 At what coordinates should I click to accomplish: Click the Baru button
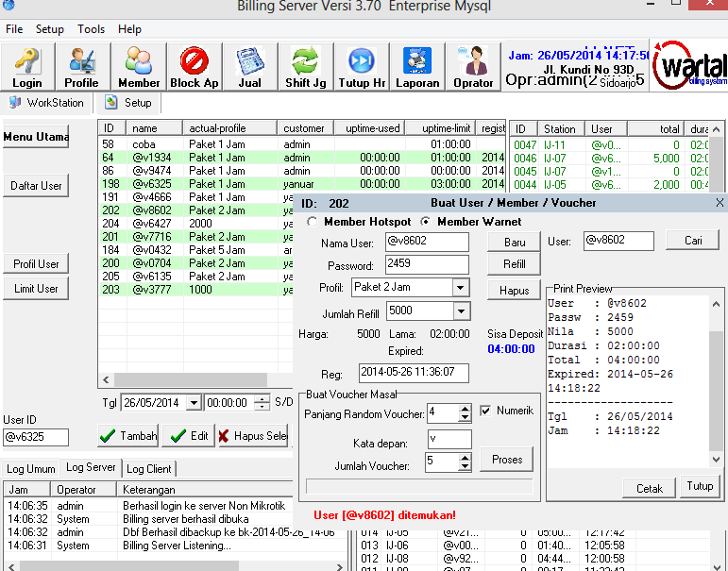click(515, 243)
